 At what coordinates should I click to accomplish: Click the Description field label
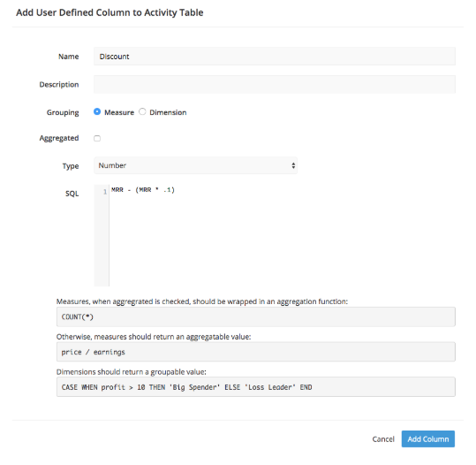click(59, 85)
